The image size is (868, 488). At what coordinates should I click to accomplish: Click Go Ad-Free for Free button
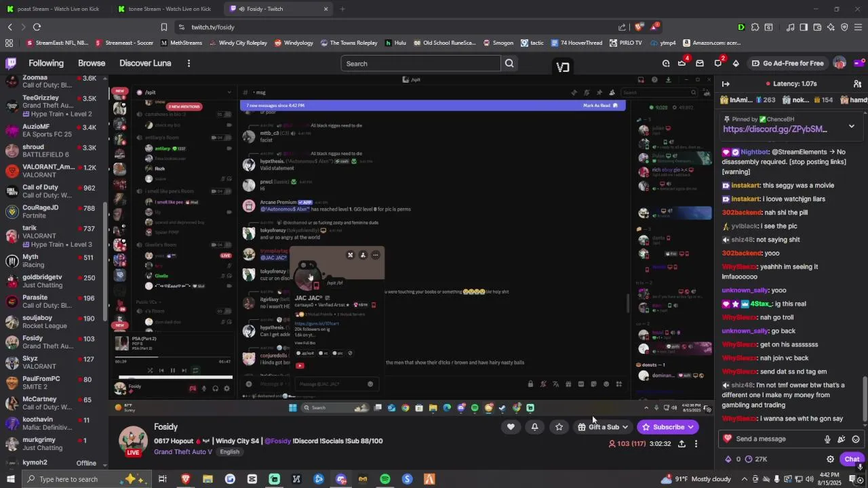coord(787,63)
